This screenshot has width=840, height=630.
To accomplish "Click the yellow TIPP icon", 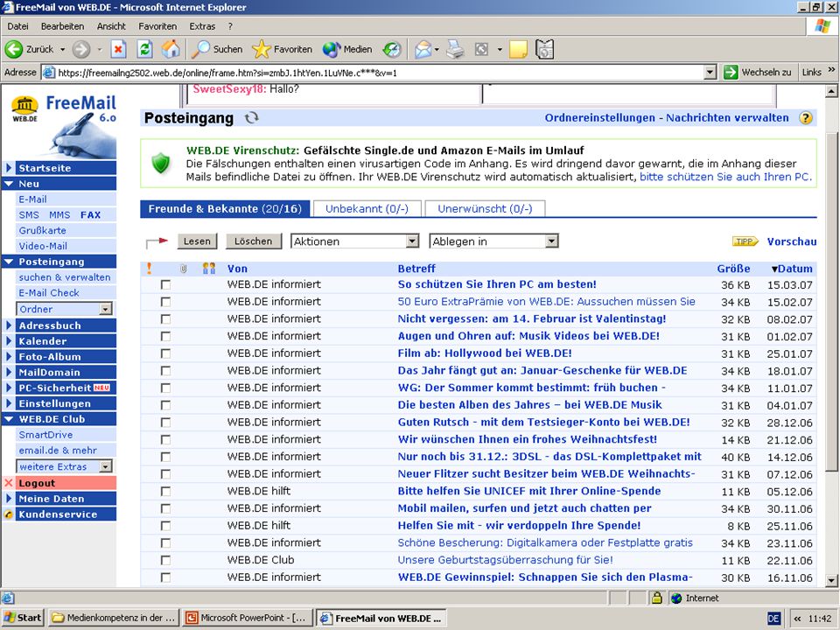I will pos(745,241).
